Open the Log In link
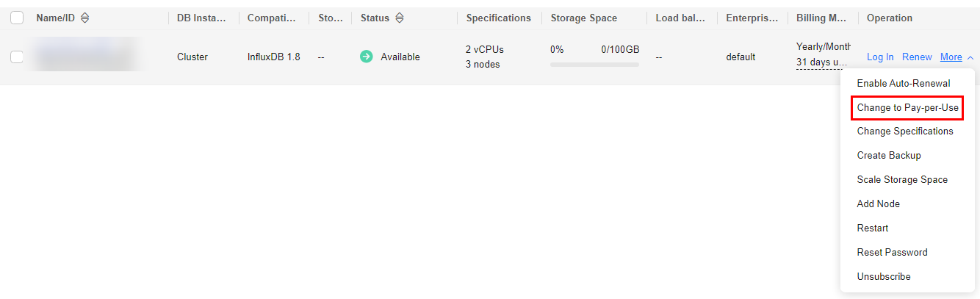The image size is (980, 299). (x=880, y=57)
